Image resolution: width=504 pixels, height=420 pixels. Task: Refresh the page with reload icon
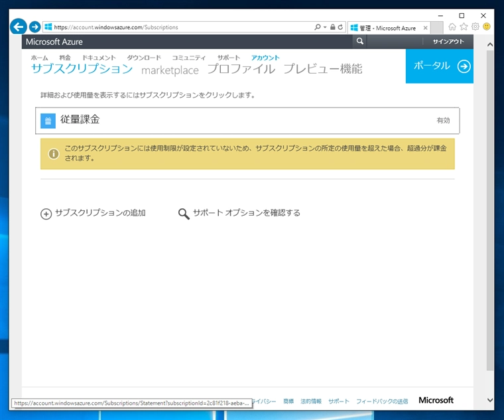click(340, 27)
